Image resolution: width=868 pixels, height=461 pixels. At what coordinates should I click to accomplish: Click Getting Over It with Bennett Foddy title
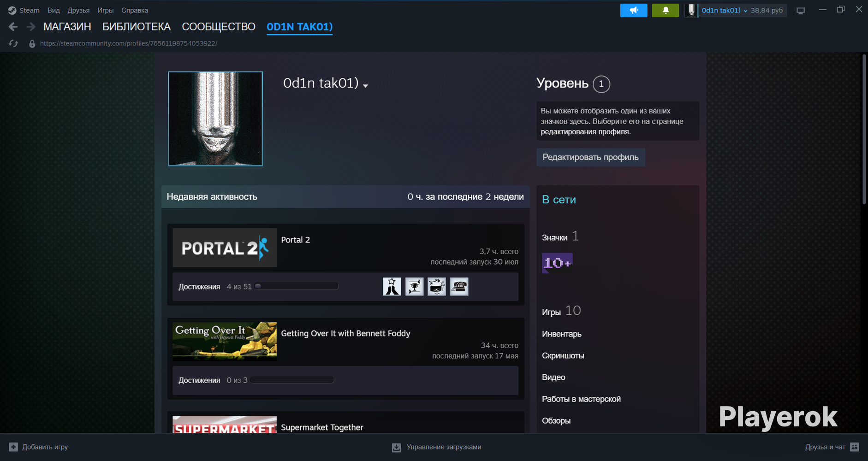tap(345, 333)
